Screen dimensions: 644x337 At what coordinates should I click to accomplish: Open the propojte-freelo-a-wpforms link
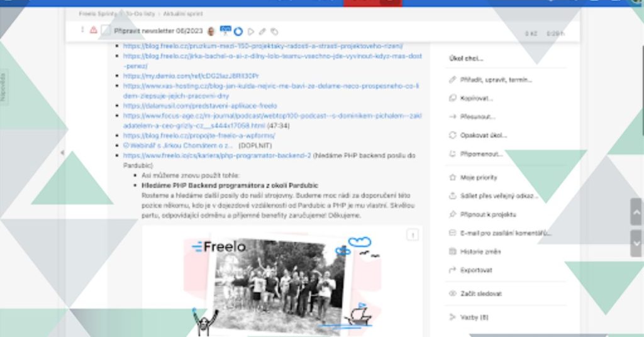pos(199,135)
